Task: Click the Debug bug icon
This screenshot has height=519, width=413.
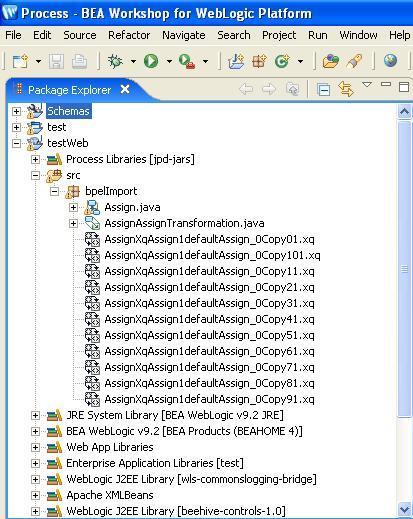Action: point(115,61)
